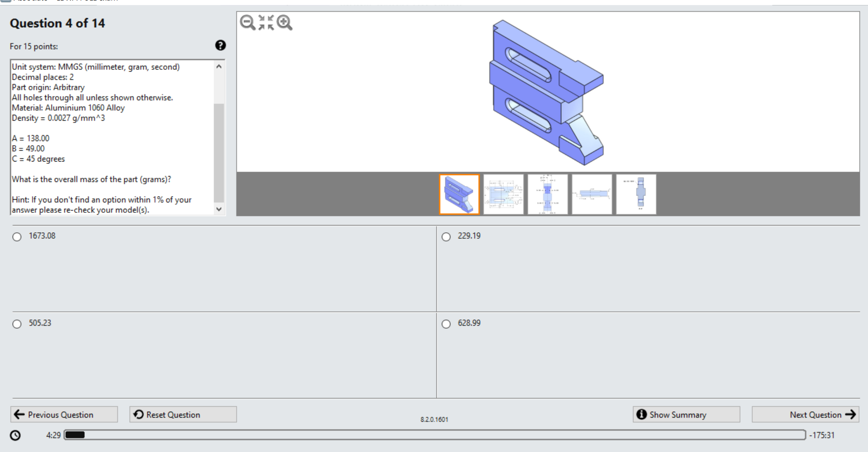Click the exam time progress bar
The image size is (868, 452).
click(435, 435)
